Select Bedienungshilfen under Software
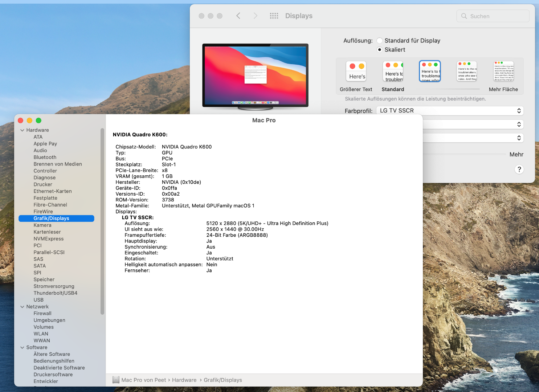This screenshot has width=539, height=392. pos(54,361)
